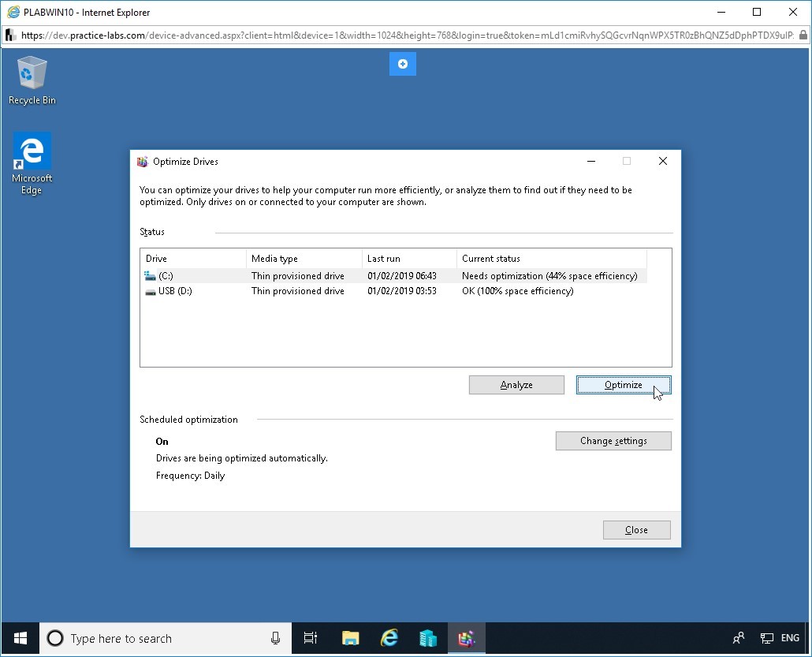Click the 'Type here to search' box

tap(166, 638)
